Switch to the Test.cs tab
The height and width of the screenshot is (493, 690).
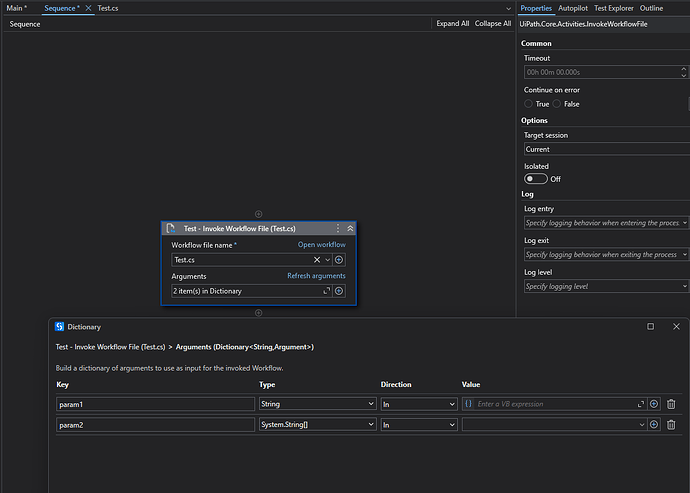click(108, 8)
